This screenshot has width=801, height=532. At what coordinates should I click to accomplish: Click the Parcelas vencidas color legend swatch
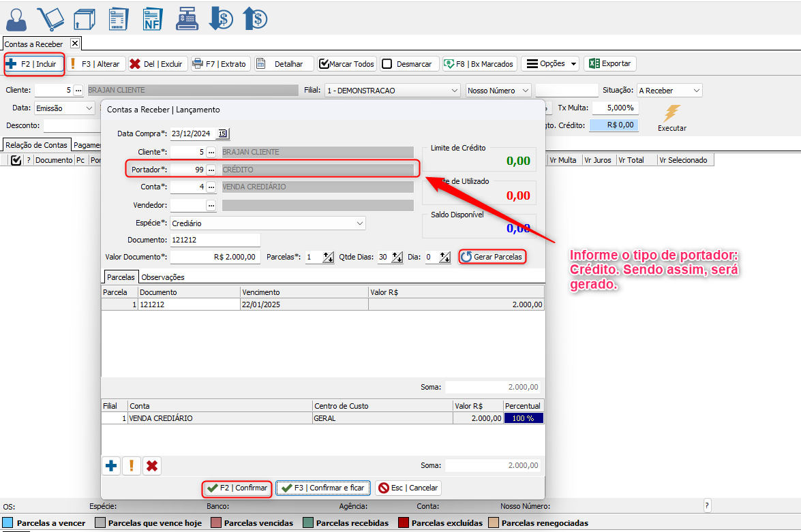(216, 523)
